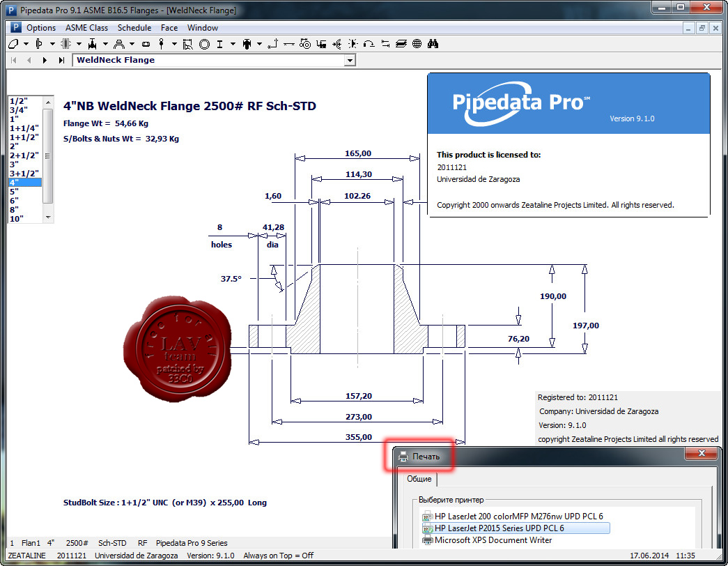The width and height of the screenshot is (728, 566).
Task: Select the Общие tab in print dialog
Action: coord(419,479)
